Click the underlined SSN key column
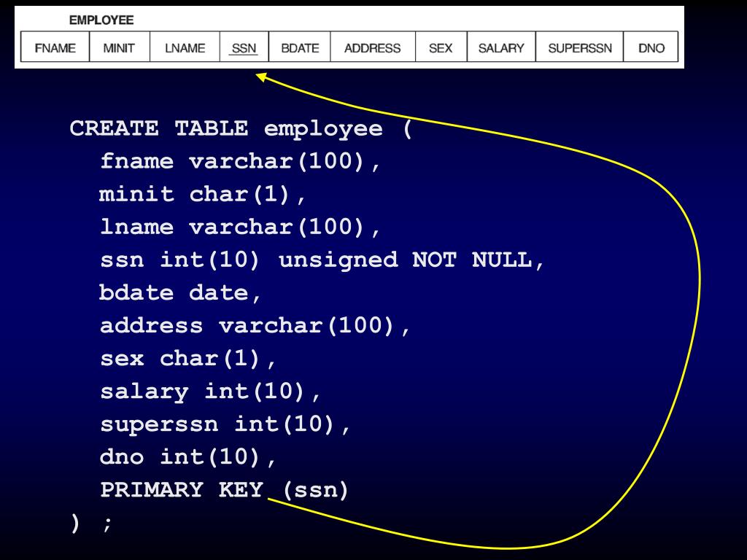 coord(244,47)
